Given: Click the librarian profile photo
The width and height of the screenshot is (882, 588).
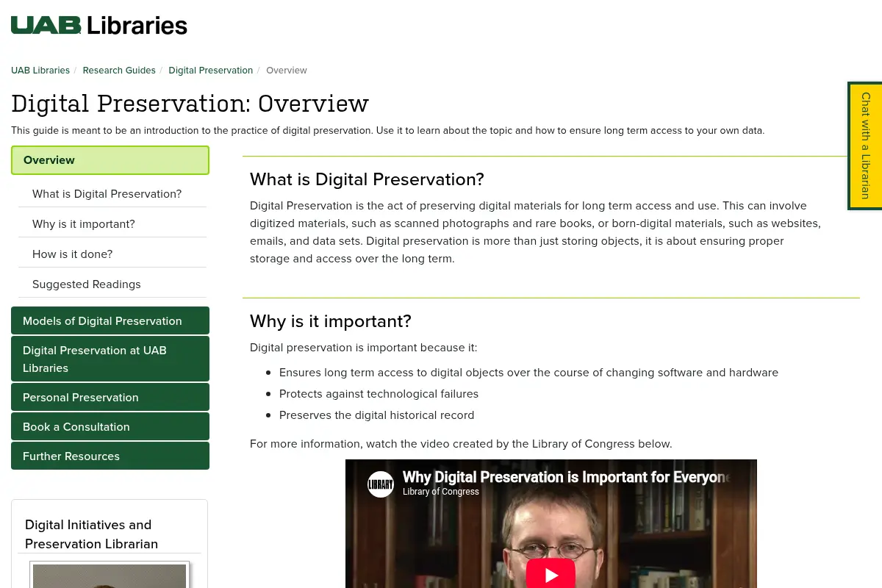Looking at the screenshot, I should point(110,575).
